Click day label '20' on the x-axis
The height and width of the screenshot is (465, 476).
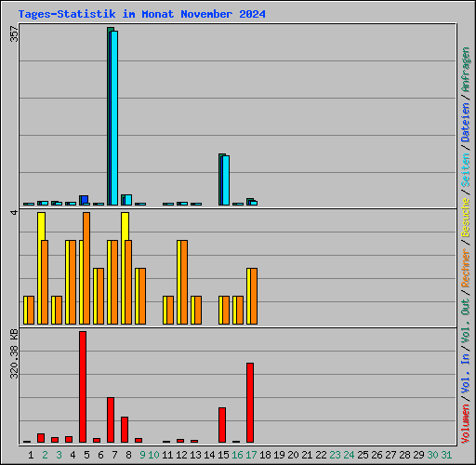pos(293,455)
